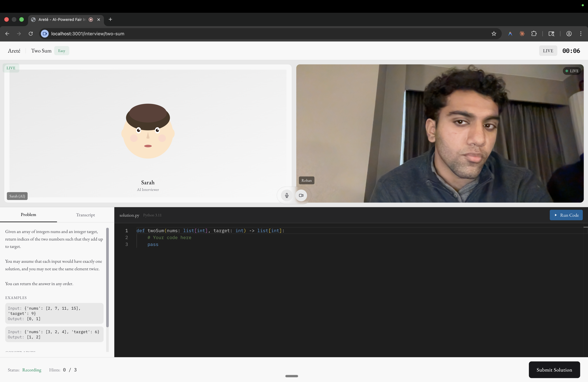Reload the interview page

pos(31,34)
